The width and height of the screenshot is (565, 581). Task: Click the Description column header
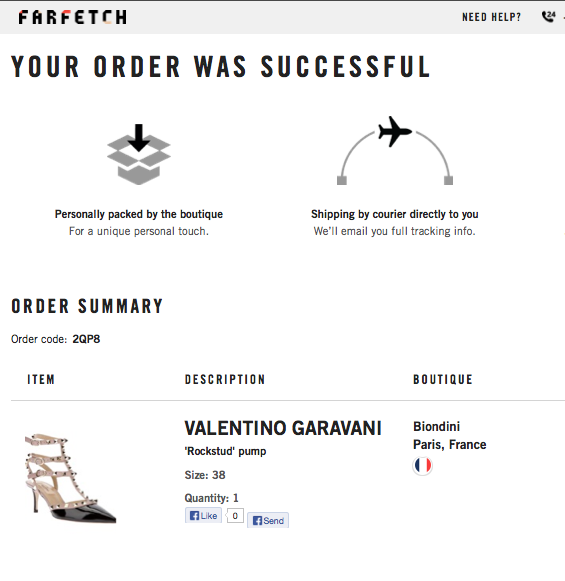click(225, 379)
